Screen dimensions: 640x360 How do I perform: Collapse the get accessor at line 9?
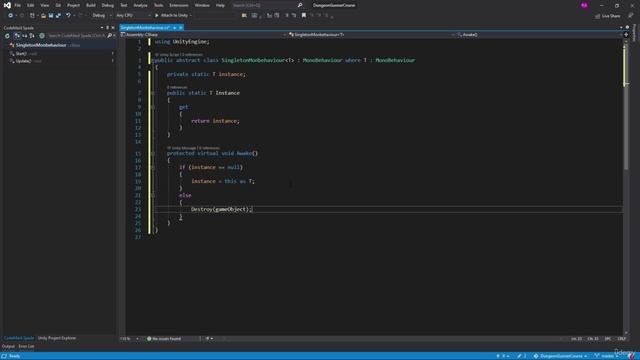click(152, 107)
